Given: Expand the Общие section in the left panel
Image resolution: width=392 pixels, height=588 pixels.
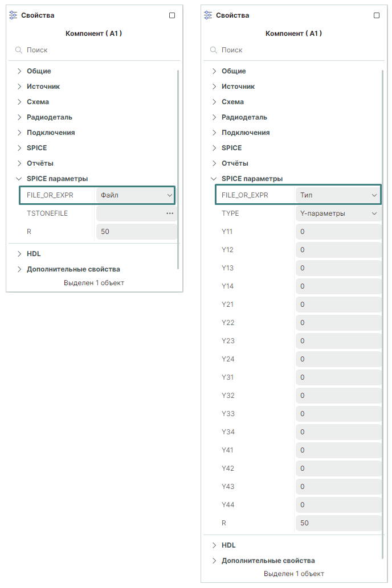Looking at the screenshot, I should tap(19, 71).
